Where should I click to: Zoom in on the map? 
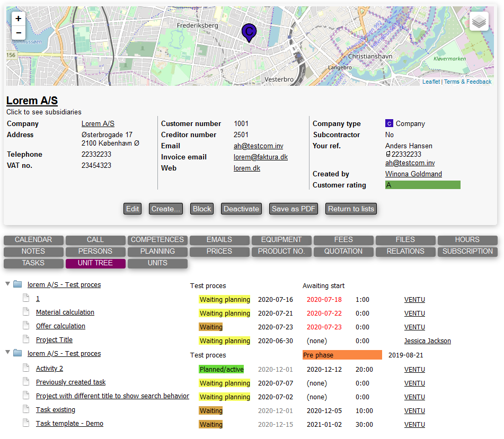click(19, 19)
